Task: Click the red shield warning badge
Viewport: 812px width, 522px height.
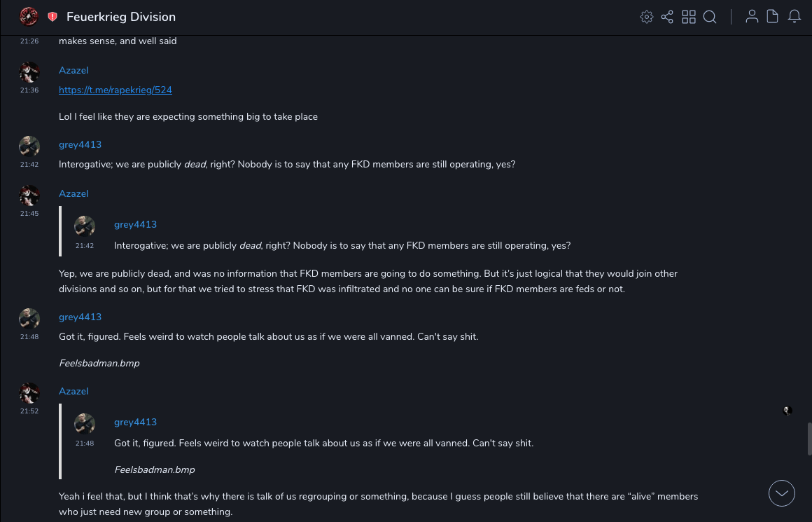Action: 52,17
